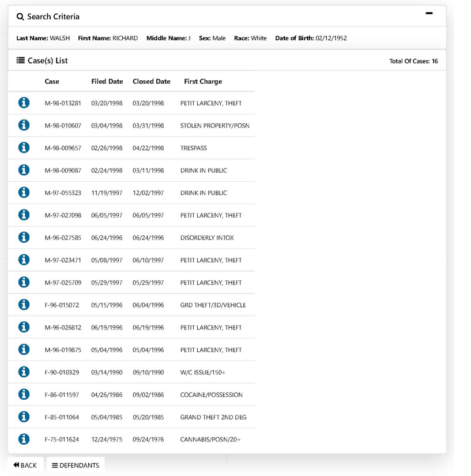Click info icon for case F-85-011064
Image resolution: width=471 pixels, height=476 pixels.
pyautogui.click(x=24, y=417)
